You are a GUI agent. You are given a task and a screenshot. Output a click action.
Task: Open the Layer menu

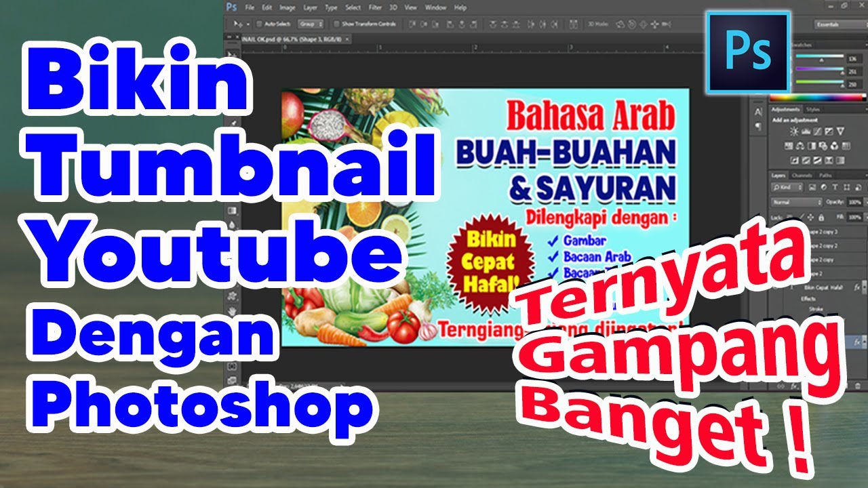[x=311, y=8]
